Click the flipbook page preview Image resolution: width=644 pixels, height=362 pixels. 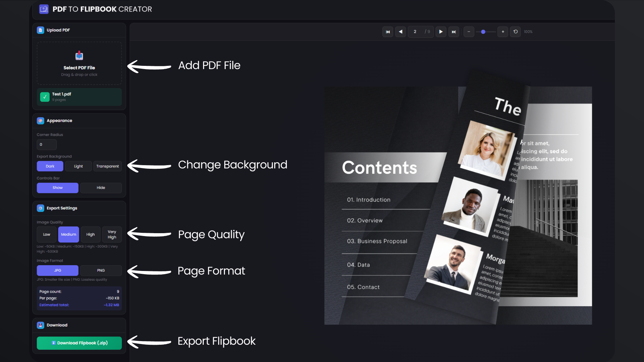pyautogui.click(x=458, y=205)
